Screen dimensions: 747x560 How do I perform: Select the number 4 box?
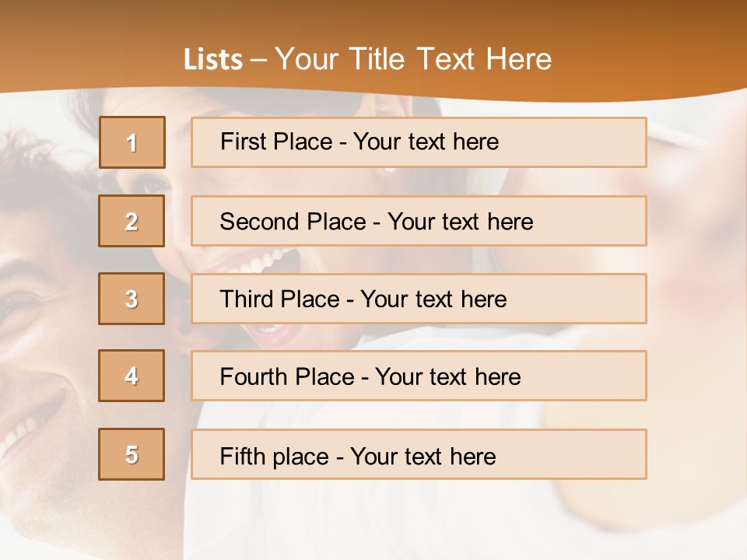pyautogui.click(x=132, y=376)
